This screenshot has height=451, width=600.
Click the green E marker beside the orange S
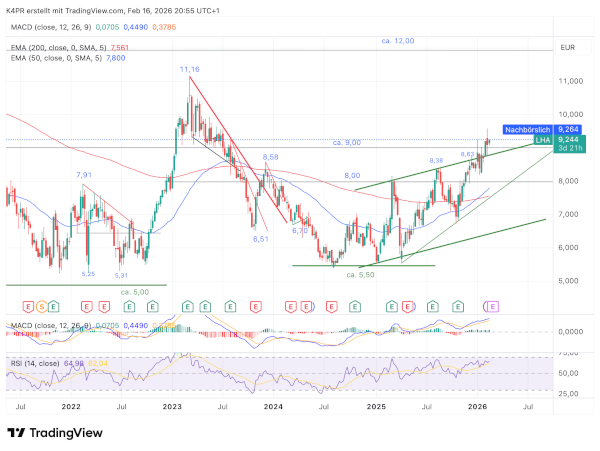click(53, 304)
